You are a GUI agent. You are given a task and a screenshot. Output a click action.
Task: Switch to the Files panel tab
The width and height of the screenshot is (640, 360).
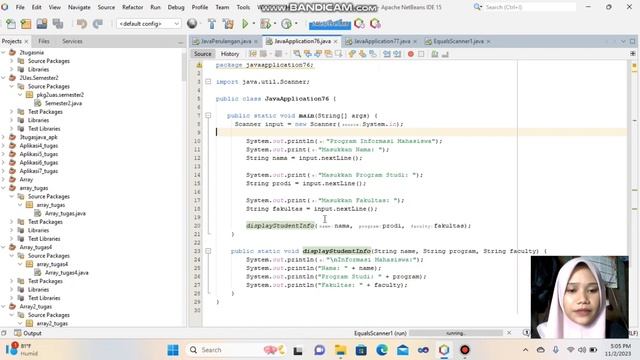44,41
